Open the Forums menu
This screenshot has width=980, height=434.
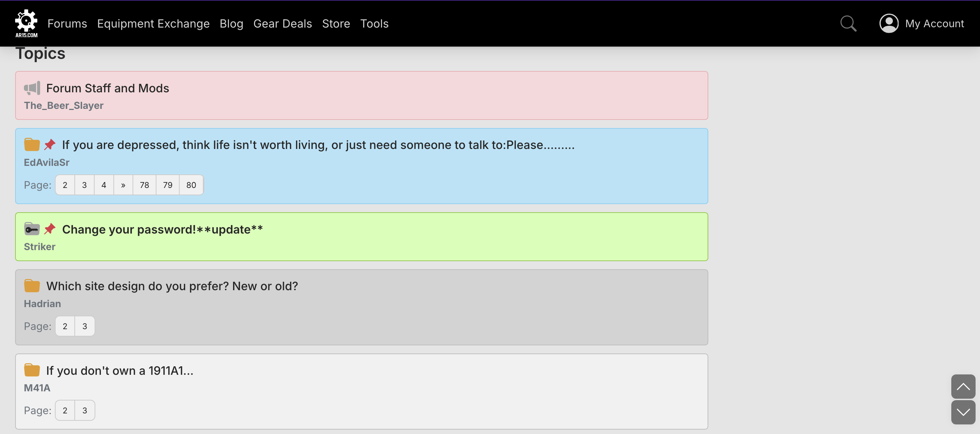pos(67,24)
